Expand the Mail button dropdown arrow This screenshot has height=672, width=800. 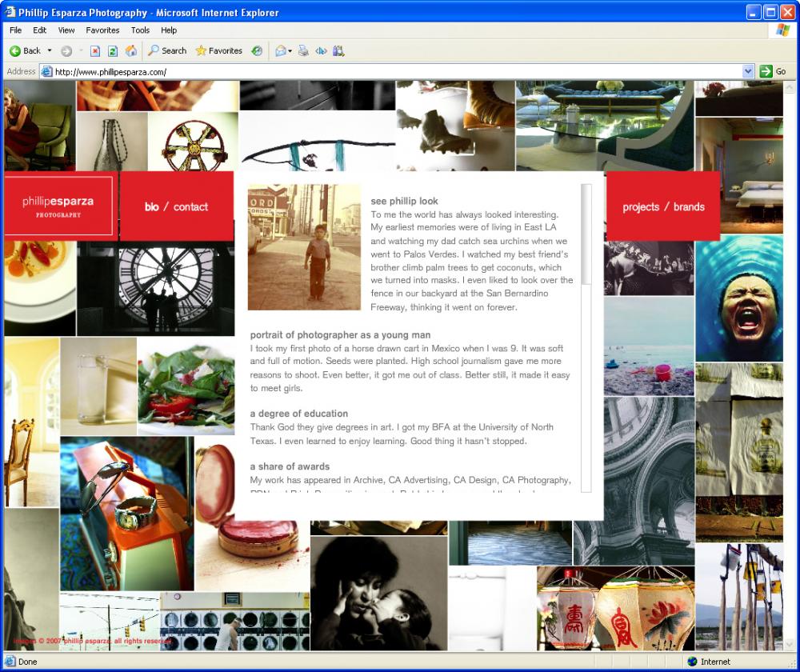(290, 50)
